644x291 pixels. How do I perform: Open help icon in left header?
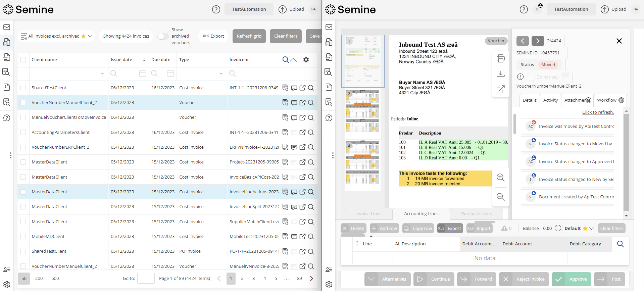tap(216, 9)
